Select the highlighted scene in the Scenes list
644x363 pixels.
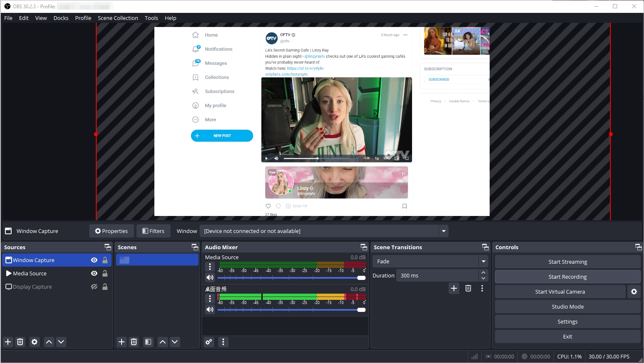click(157, 260)
